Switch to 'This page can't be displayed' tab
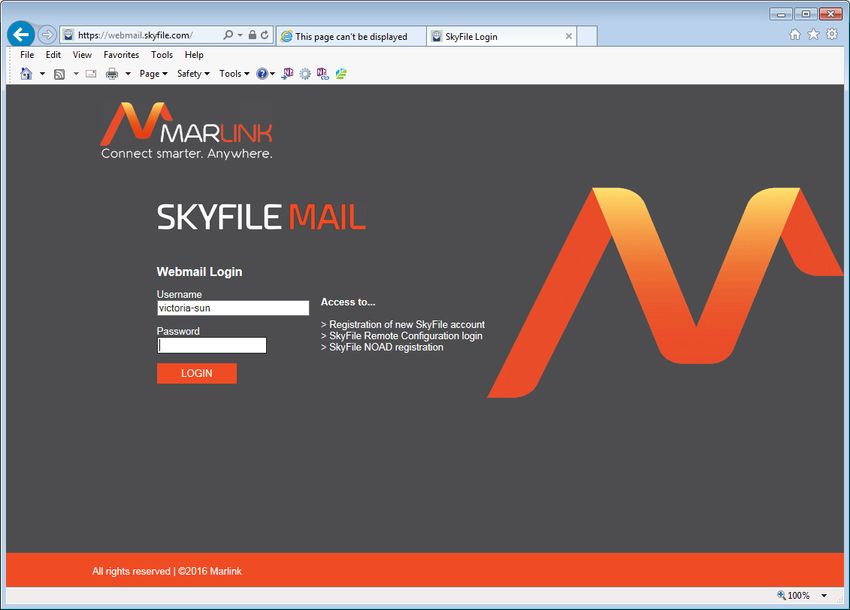This screenshot has width=850, height=610. (x=351, y=36)
